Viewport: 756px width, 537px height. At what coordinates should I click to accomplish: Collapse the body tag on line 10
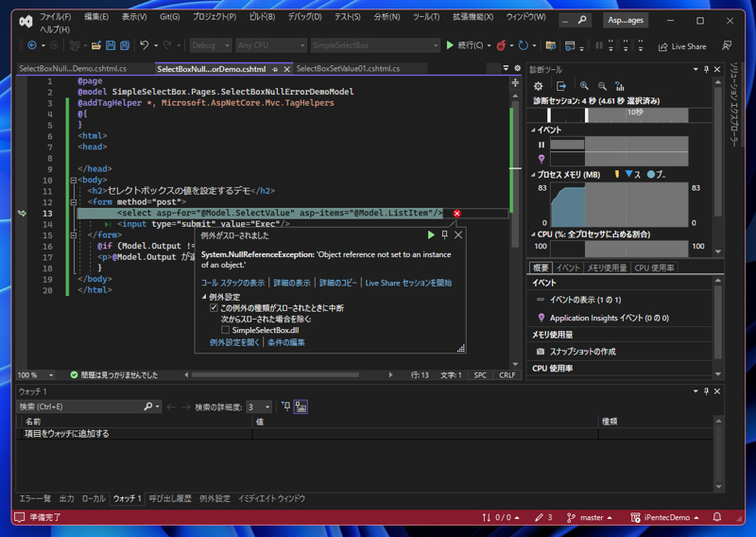74,180
